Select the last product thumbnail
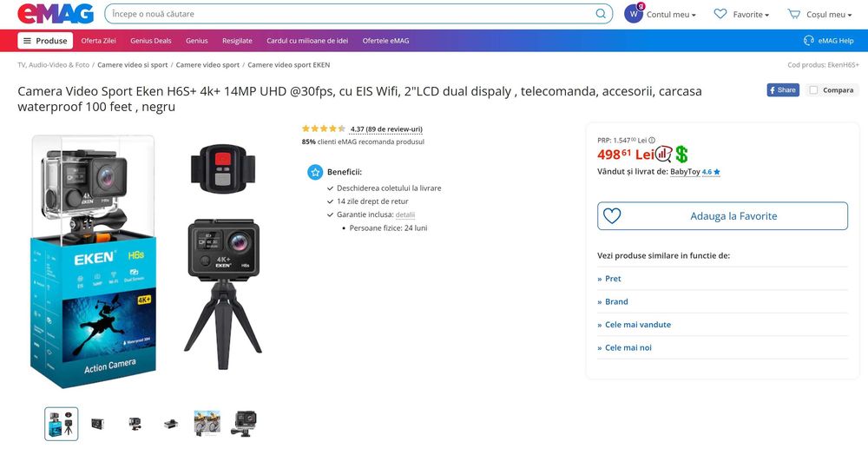Viewport: 868px width, 455px height. pos(243,424)
